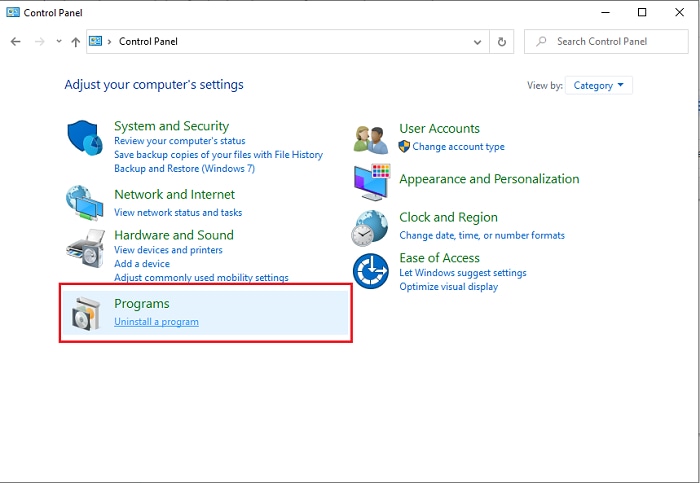This screenshot has height=483, width=700.
Task: Click Change date, time, or number formats
Action: [482, 235]
